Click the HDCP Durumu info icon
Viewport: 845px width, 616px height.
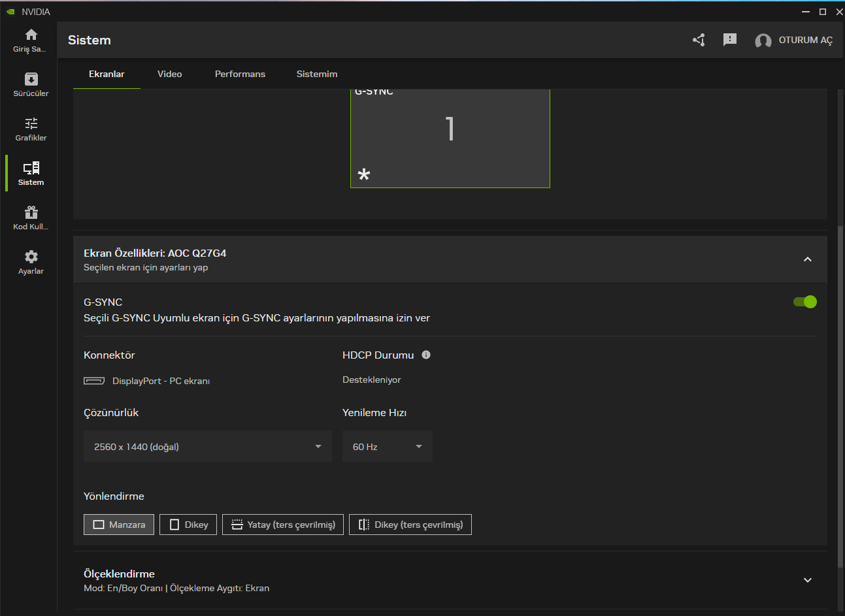point(426,355)
